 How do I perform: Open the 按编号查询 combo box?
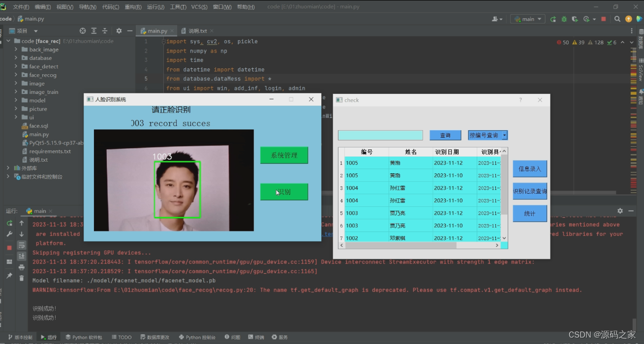pos(488,135)
